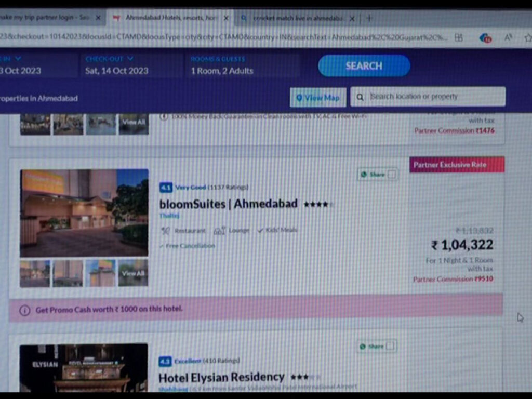Expand the Check-Out date chevron
Viewport: 532px width, 399px height.
(130, 59)
